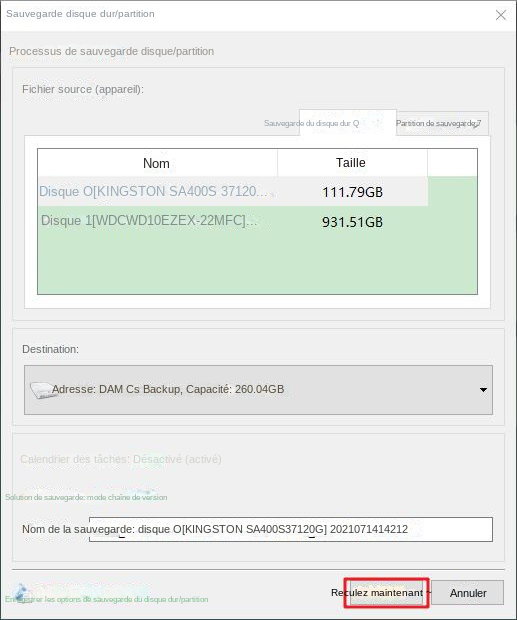
Task: Click the save-options icon at bottom left
Action: click(21, 592)
